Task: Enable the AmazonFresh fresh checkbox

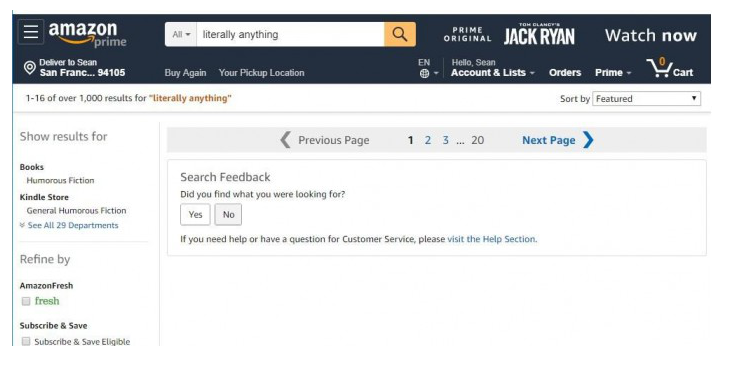Action: [x=26, y=301]
